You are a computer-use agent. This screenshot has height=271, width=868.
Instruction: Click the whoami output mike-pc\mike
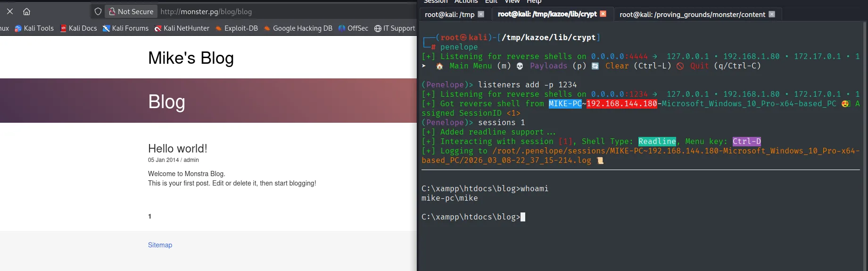(x=450, y=198)
